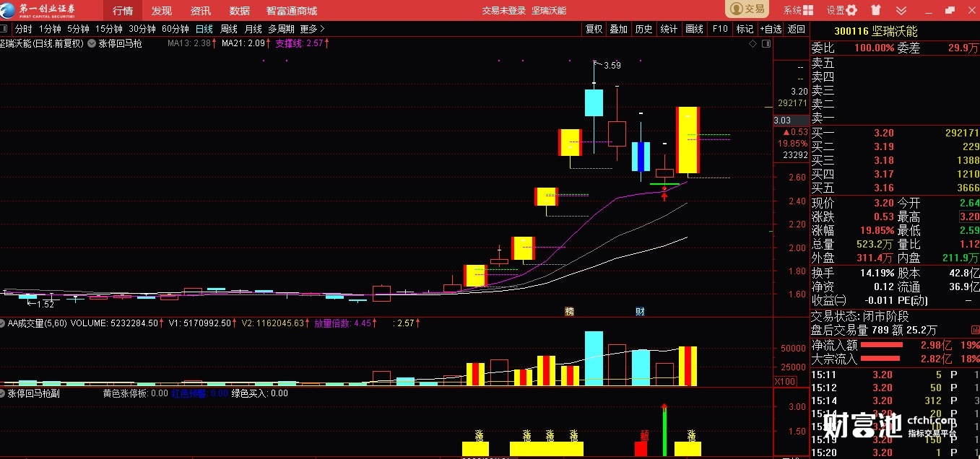
Task: Open the 系统 grid menu
Action: click(799, 10)
